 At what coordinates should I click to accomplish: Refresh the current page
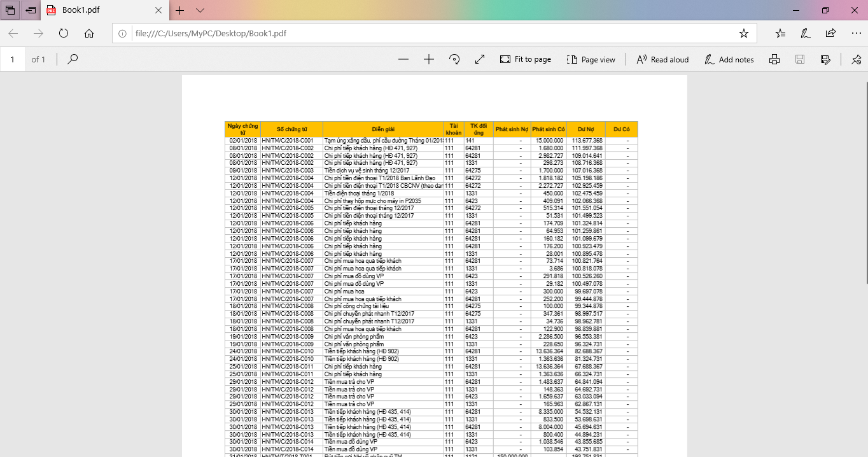64,33
